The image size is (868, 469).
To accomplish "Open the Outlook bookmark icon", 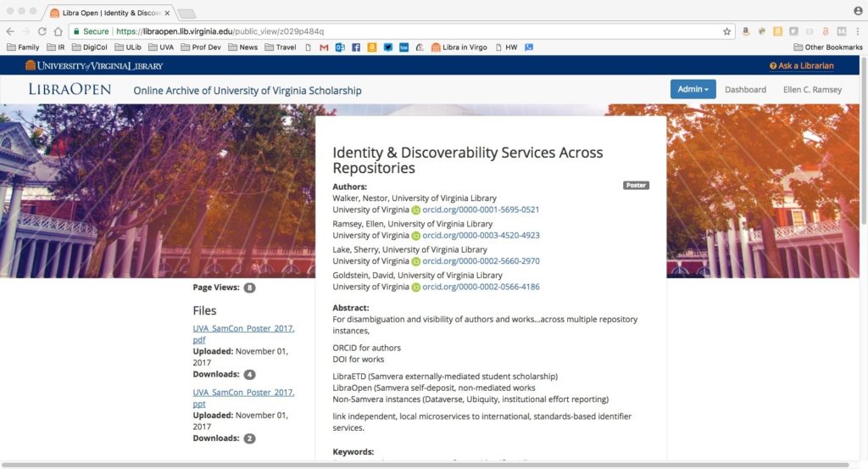I will 340,47.
